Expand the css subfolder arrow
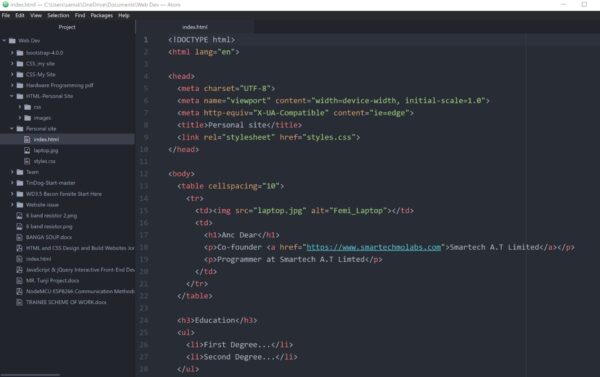Viewport: 600px width, 377px height. pyautogui.click(x=20, y=107)
